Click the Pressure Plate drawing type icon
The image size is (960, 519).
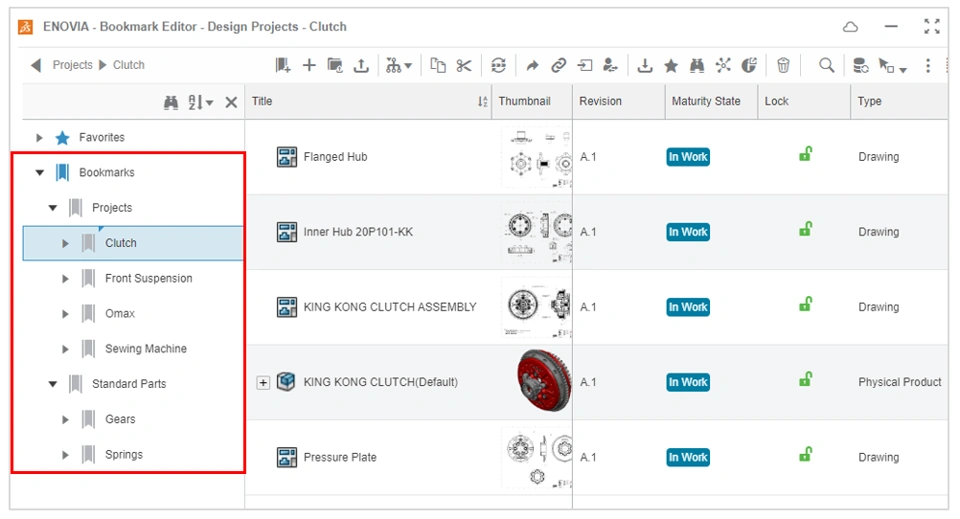tap(287, 457)
